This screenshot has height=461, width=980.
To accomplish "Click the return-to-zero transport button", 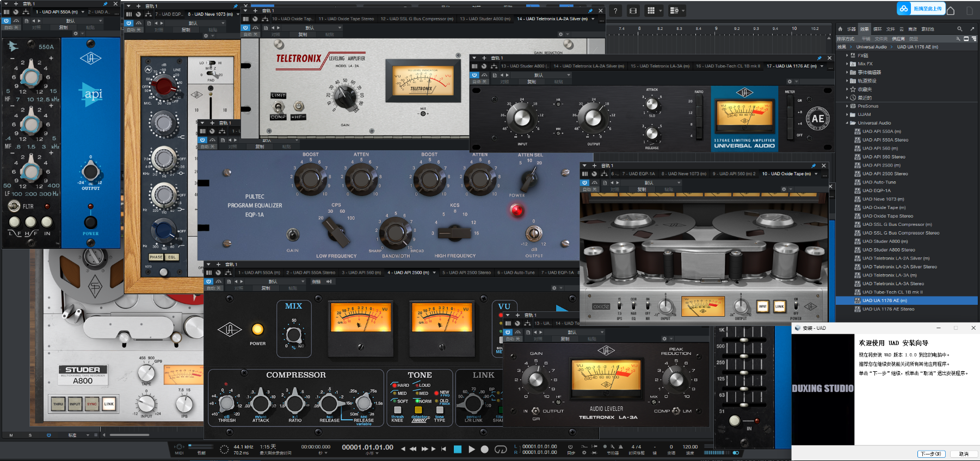I will click(x=443, y=449).
